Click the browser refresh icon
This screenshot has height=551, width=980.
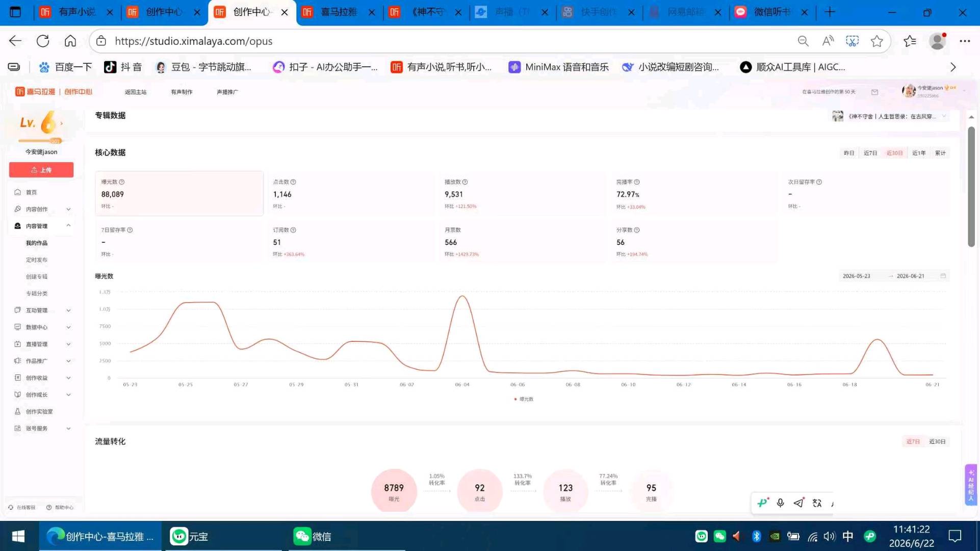pyautogui.click(x=43, y=41)
